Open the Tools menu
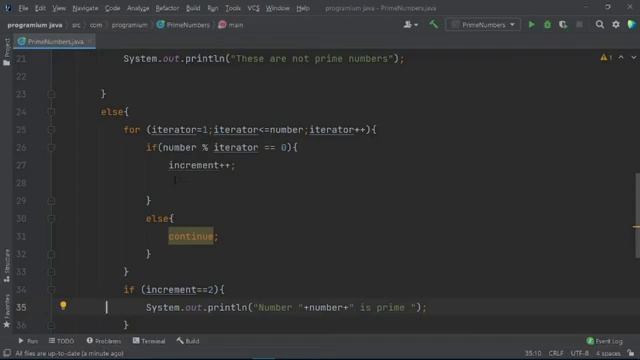The width and height of the screenshot is (640, 360). [233, 8]
